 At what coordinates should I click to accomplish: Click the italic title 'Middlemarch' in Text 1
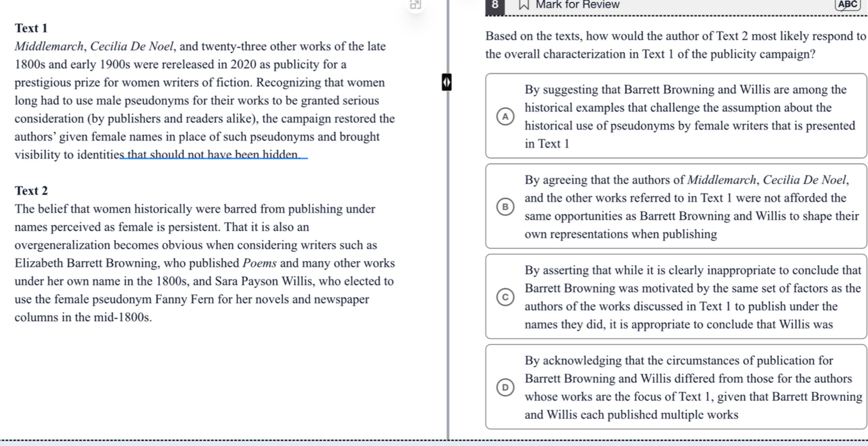pos(49,47)
